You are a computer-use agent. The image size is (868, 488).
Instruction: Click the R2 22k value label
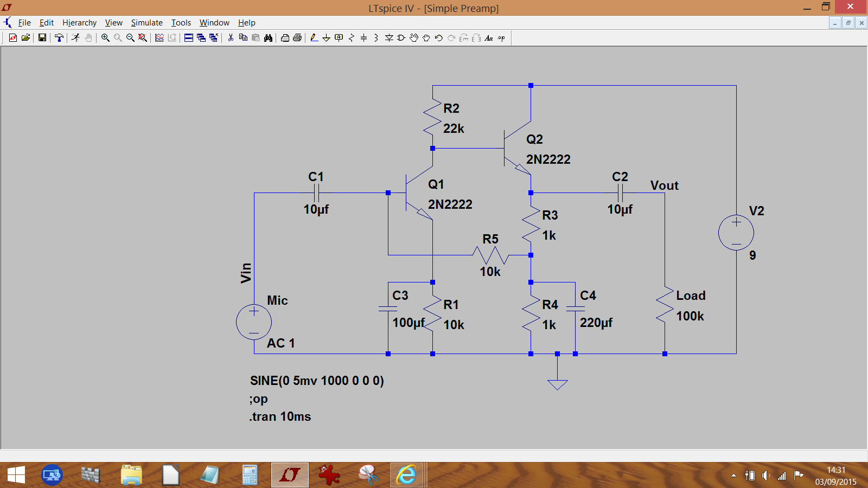tap(454, 129)
